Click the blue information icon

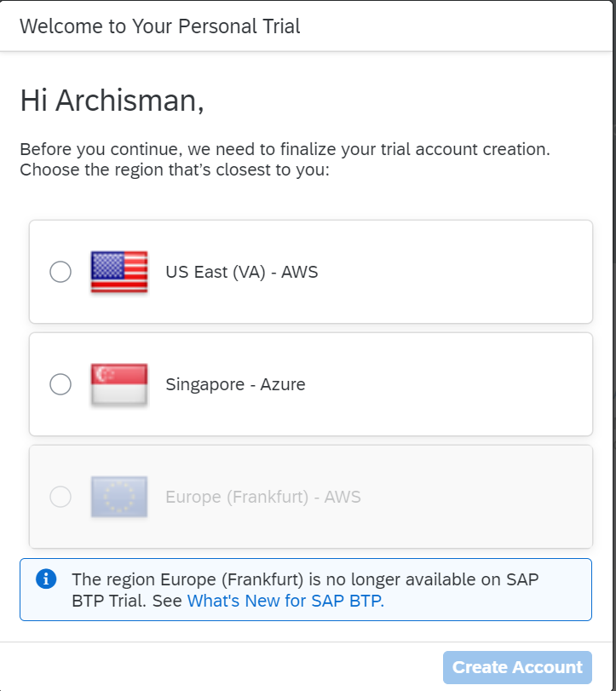46,579
